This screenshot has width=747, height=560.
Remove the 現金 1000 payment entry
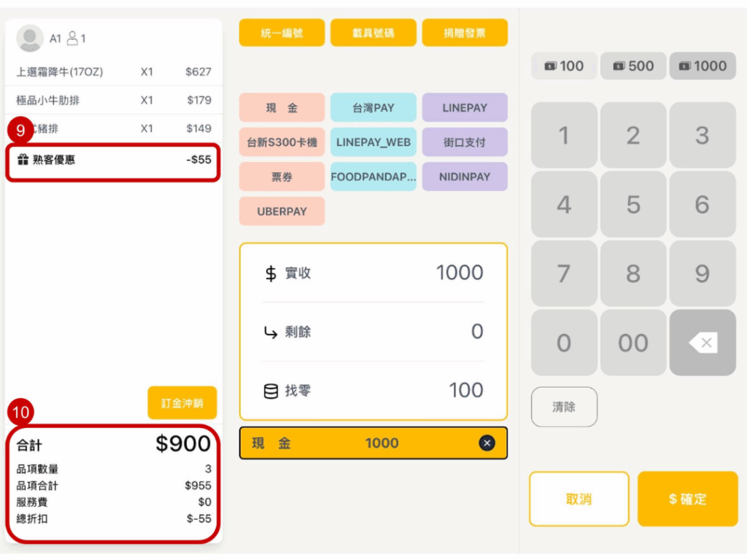pos(487,443)
